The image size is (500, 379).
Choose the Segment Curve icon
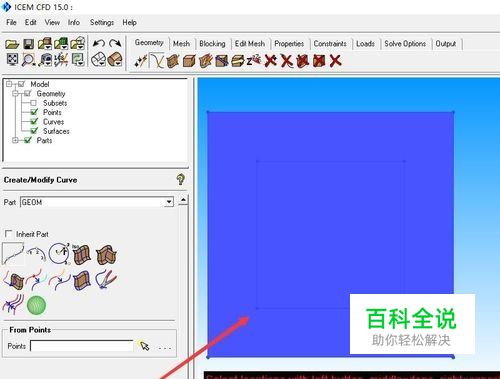[x=36, y=281]
